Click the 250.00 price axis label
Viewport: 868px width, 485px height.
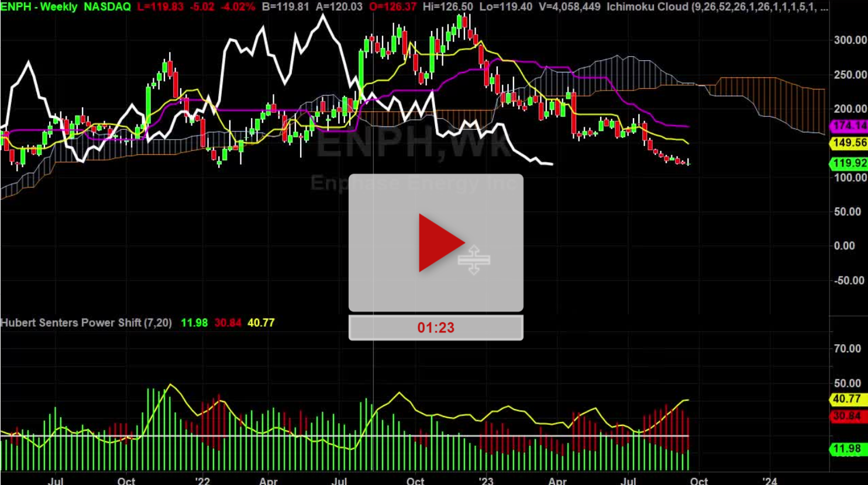pos(850,75)
